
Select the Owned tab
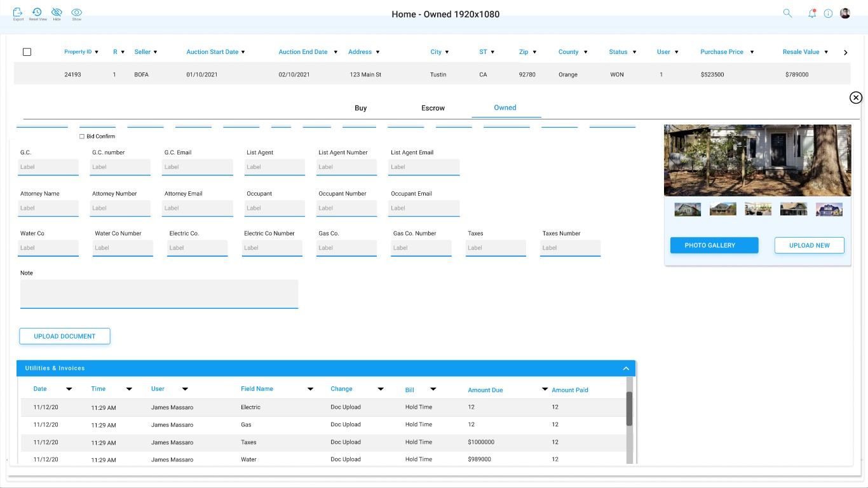(505, 107)
